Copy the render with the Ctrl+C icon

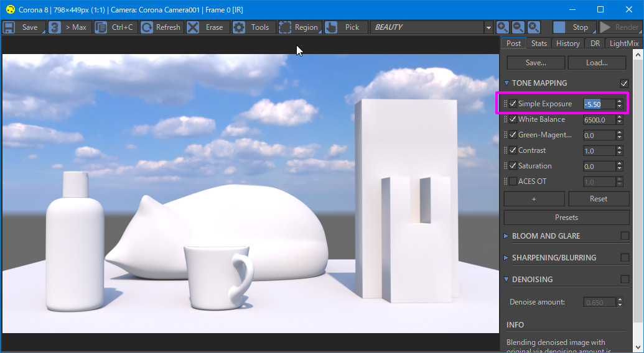click(x=101, y=27)
